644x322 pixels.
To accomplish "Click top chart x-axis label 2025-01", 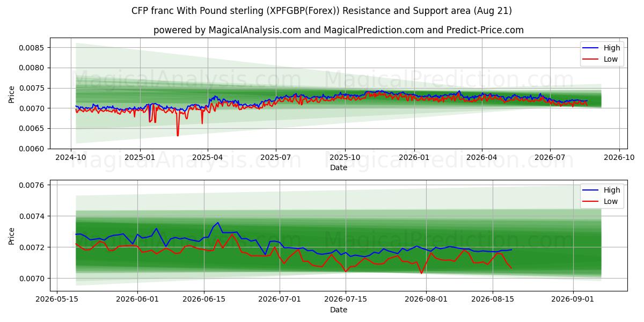I will click(x=140, y=158).
